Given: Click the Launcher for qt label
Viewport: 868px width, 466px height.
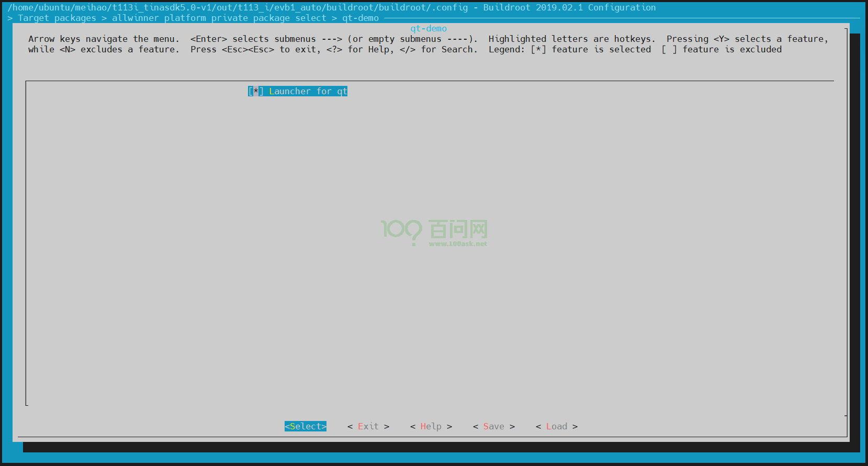Looking at the screenshot, I should pos(308,92).
